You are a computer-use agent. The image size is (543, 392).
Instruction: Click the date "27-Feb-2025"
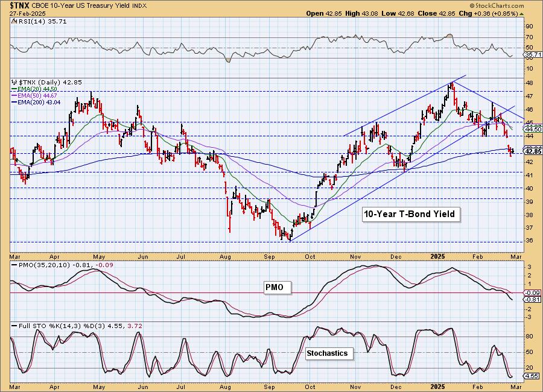[28, 13]
